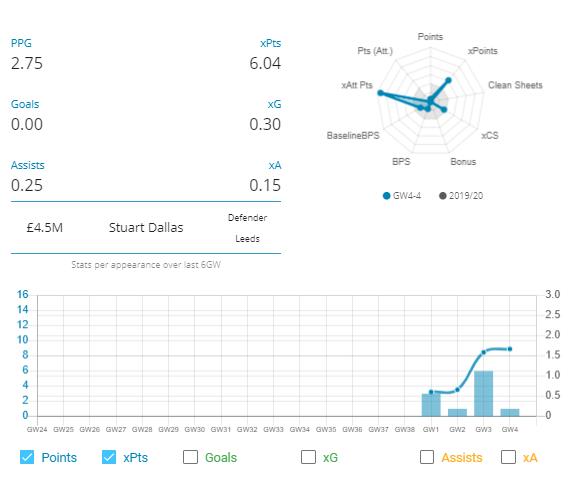Click the GW4 xPts line marker
The height and width of the screenshot is (480, 575).
[x=510, y=349]
